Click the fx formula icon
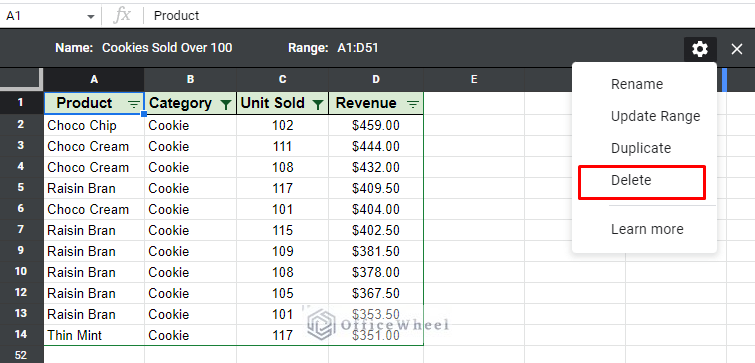Viewport: 755px width, 363px height. 122,15
